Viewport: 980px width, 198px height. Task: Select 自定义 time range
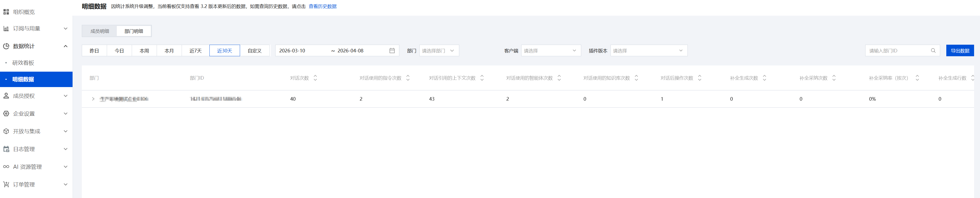point(254,51)
